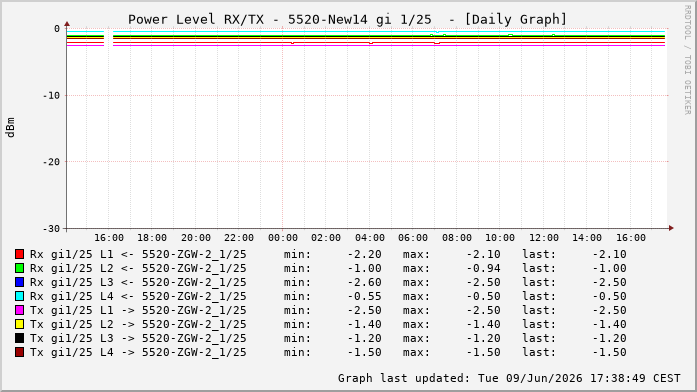Click the Tx L4 last value -1.50
This screenshot has height=392, width=697.
(x=609, y=352)
